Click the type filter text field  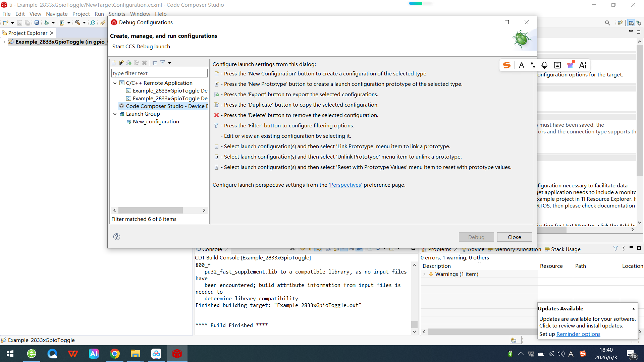point(159,73)
